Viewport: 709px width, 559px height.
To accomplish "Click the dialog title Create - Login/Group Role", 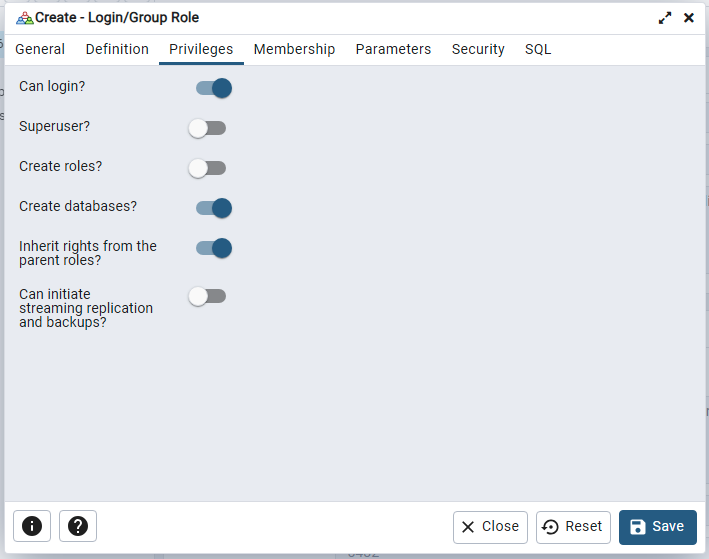I will 117,18.
